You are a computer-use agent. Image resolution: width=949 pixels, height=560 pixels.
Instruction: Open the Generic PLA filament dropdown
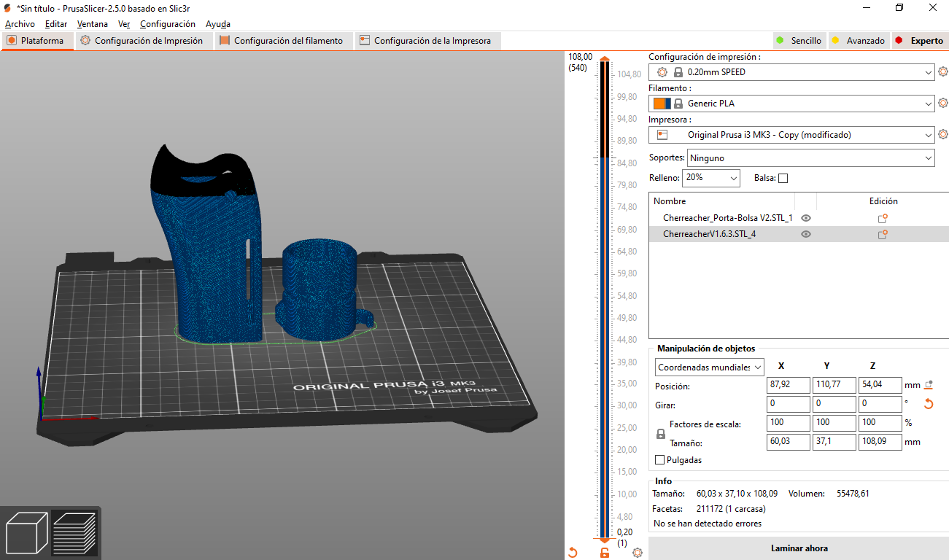[791, 104]
